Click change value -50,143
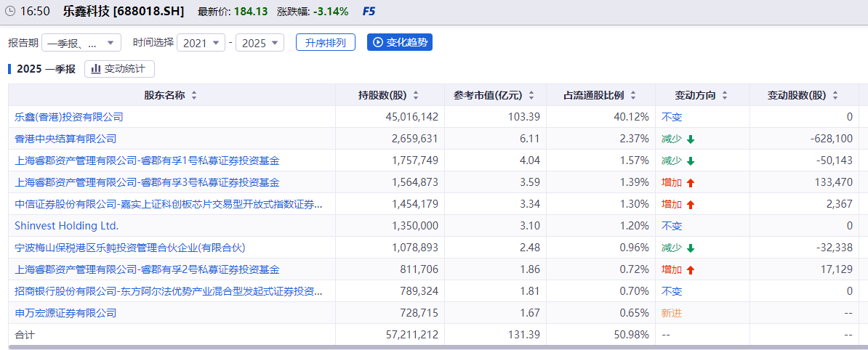868x350 pixels. pos(835,161)
